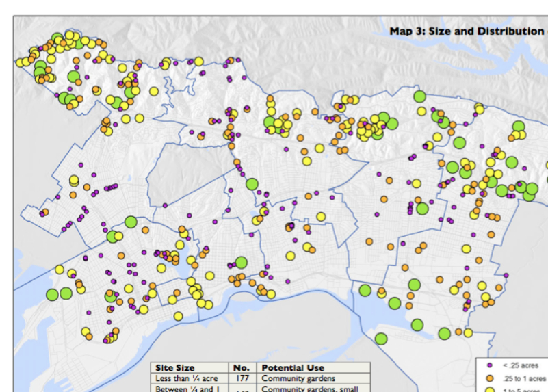
Task: Click the 'Site Size' table header
Action: click(x=174, y=368)
